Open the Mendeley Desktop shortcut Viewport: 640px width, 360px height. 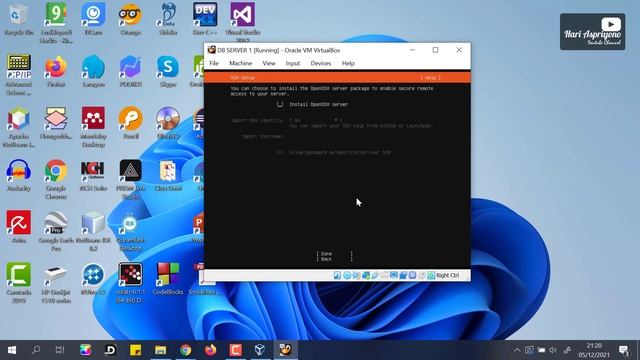[x=93, y=127]
